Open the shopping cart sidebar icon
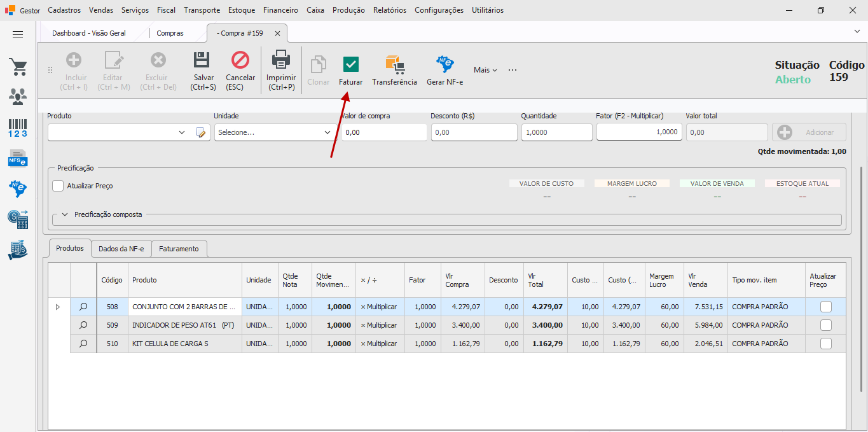 point(18,67)
